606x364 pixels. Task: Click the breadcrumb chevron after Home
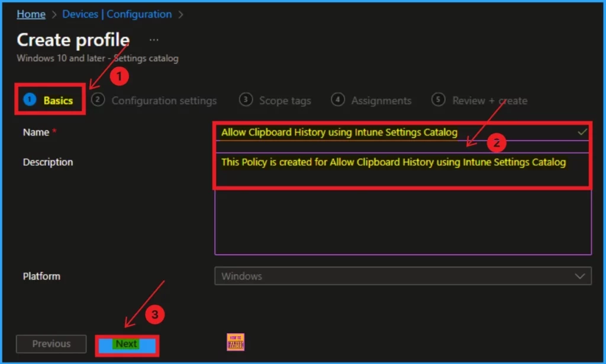(54, 15)
